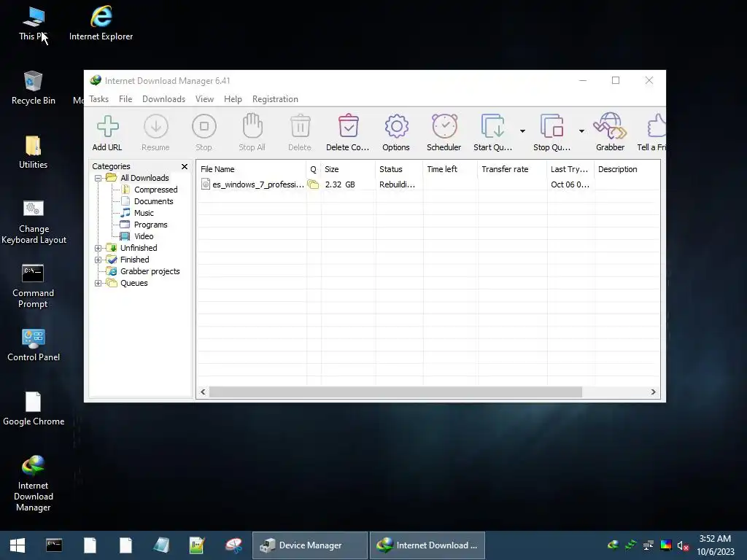Image resolution: width=747 pixels, height=560 pixels.
Task: Click the horizontal scrollbar left arrow
Action: point(203,392)
